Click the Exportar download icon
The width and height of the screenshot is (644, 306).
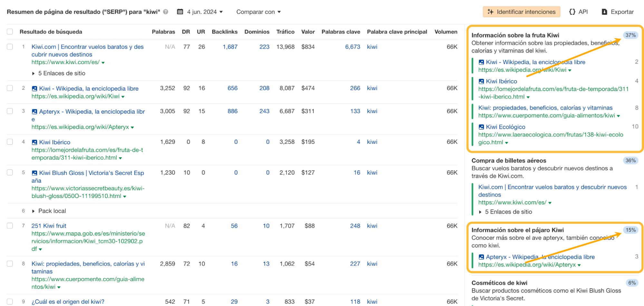click(604, 12)
